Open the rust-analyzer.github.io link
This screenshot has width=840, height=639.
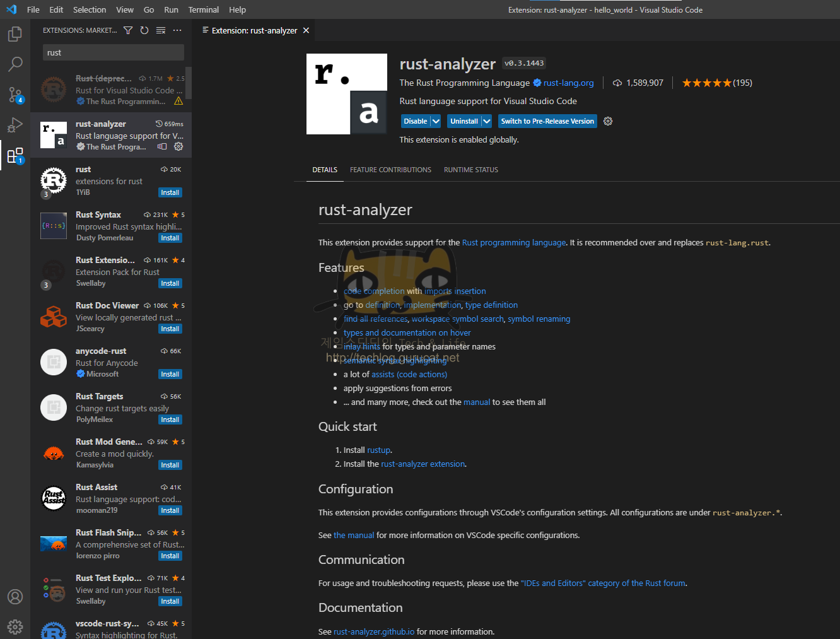point(374,631)
